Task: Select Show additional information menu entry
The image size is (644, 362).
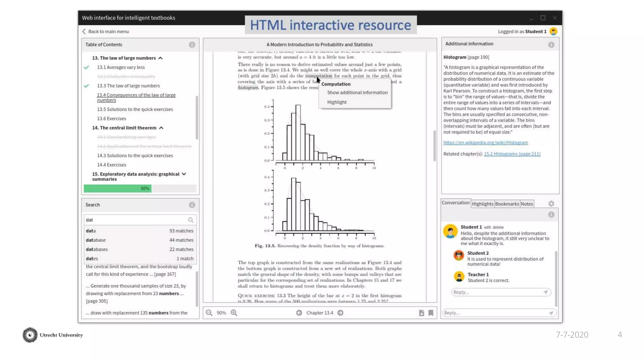Action: click(357, 92)
